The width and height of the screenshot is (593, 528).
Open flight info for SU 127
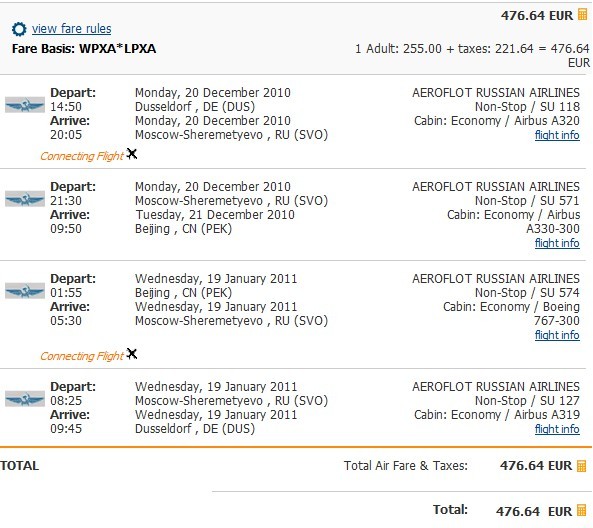tap(557, 429)
